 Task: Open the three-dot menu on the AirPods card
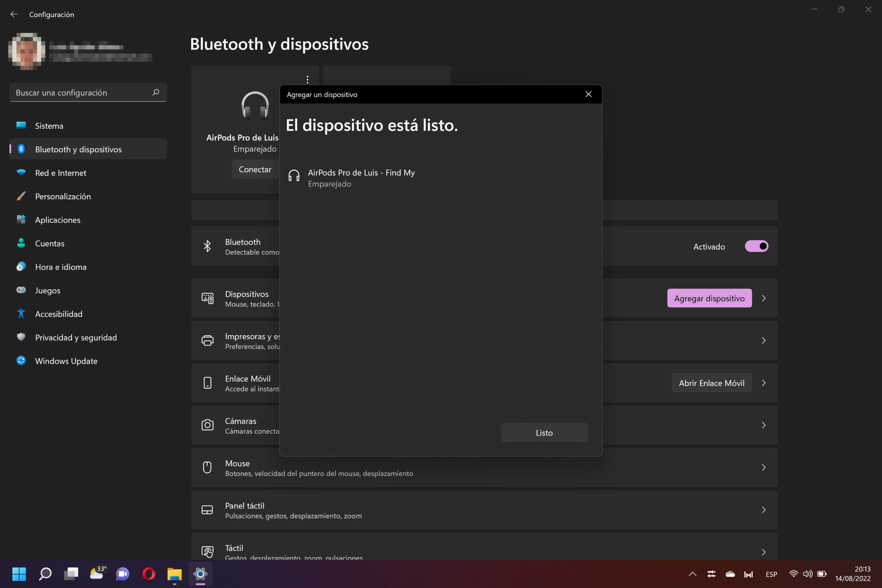(x=308, y=80)
